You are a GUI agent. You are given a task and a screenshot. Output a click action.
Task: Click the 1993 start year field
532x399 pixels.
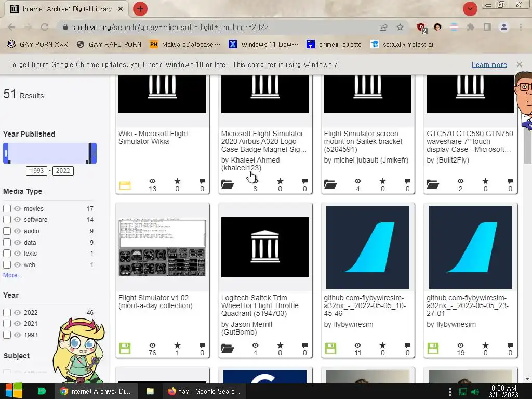click(x=37, y=170)
